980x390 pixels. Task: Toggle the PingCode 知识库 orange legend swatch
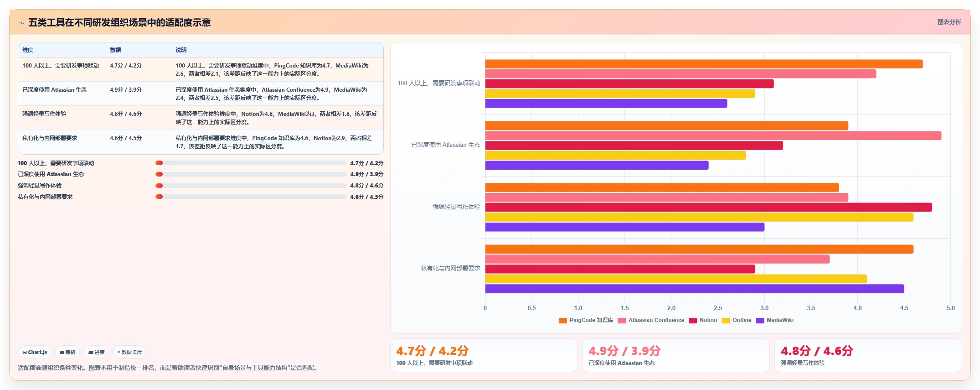pyautogui.click(x=563, y=320)
